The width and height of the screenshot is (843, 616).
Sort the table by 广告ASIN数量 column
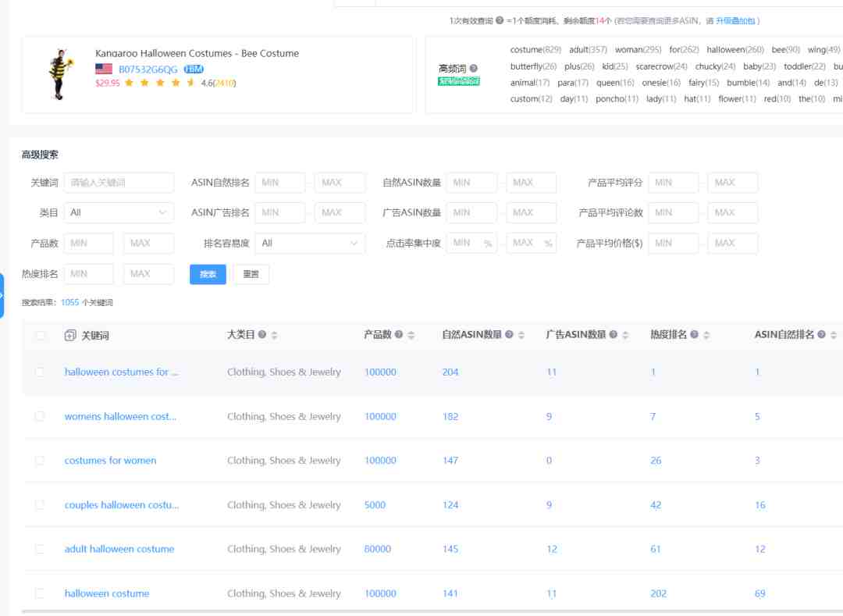coord(625,335)
